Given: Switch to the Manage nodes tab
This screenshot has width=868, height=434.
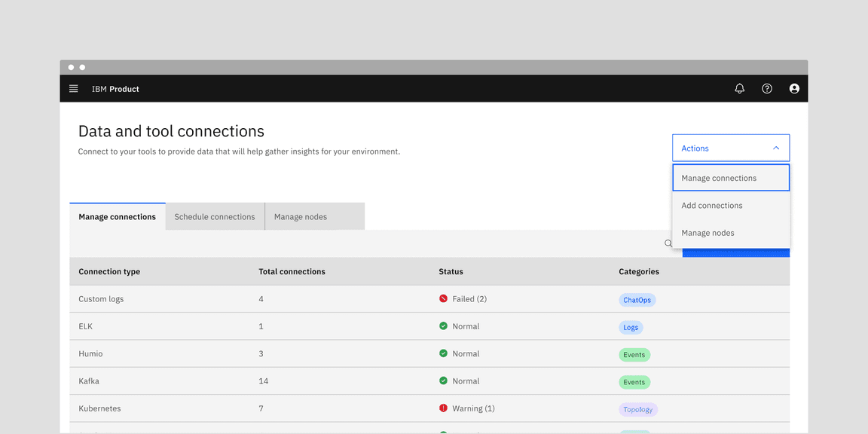Looking at the screenshot, I should click(x=300, y=216).
